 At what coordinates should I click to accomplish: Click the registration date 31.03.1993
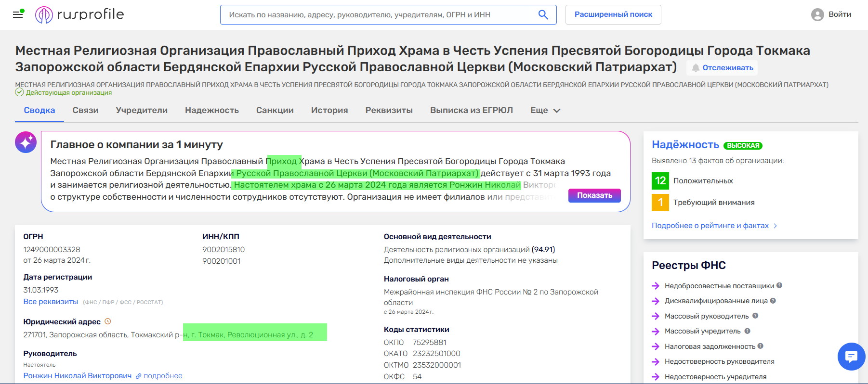(41, 290)
